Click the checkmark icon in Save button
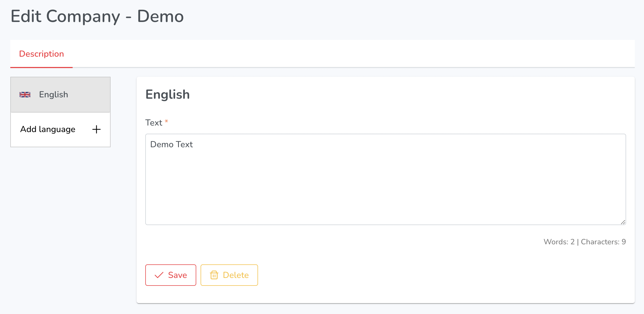Image resolution: width=644 pixels, height=314 pixels. [x=159, y=275]
